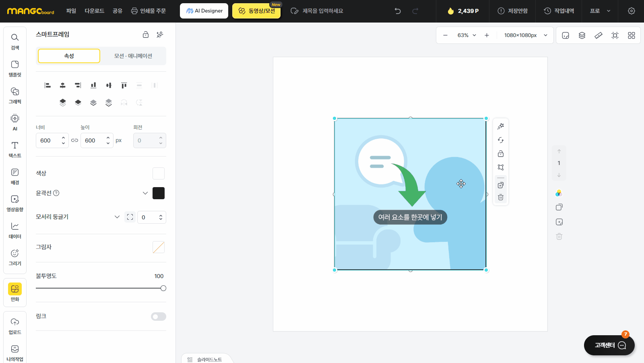
Task: Open the 다운로드 menu
Action: pyautogui.click(x=95, y=11)
